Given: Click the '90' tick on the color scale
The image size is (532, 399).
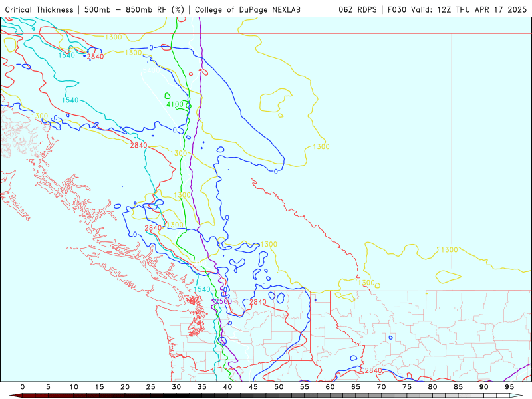Looking at the screenshot, I should click(484, 387).
